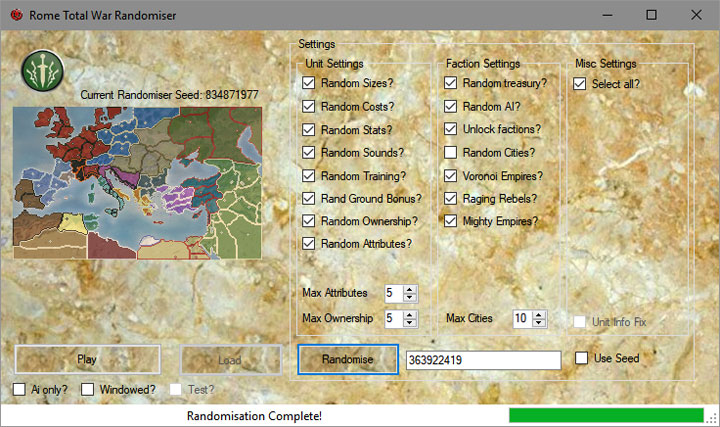Viewport: 720px width, 427px height.
Task: Close the Rome Total War Randomiser window
Action: (696, 15)
